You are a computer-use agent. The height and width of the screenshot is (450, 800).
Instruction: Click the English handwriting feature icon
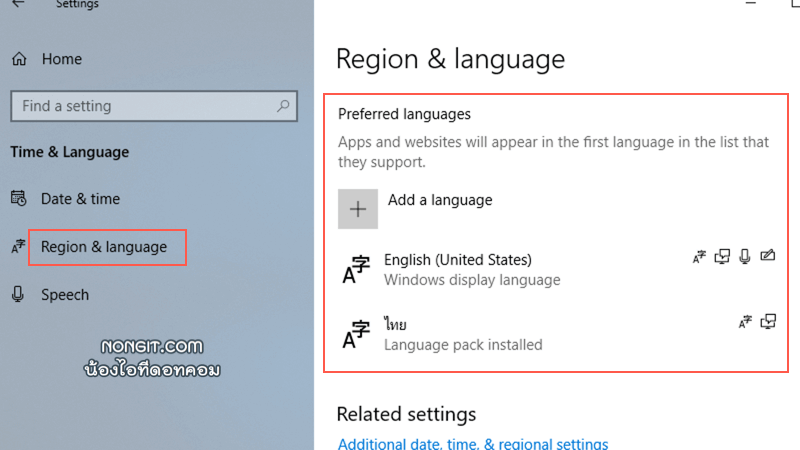click(x=768, y=256)
